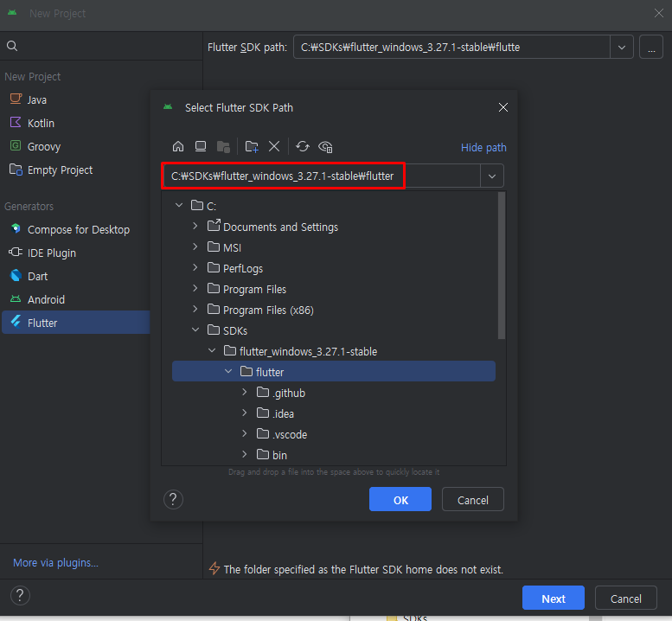The height and width of the screenshot is (621, 672).
Task: Open help in the New Project window
Action: pos(20,595)
